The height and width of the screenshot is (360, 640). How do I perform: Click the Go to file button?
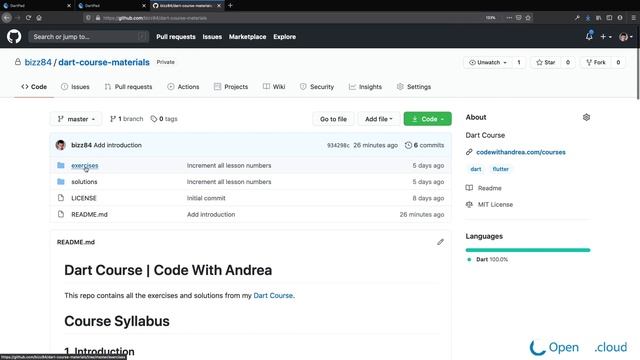point(333,119)
